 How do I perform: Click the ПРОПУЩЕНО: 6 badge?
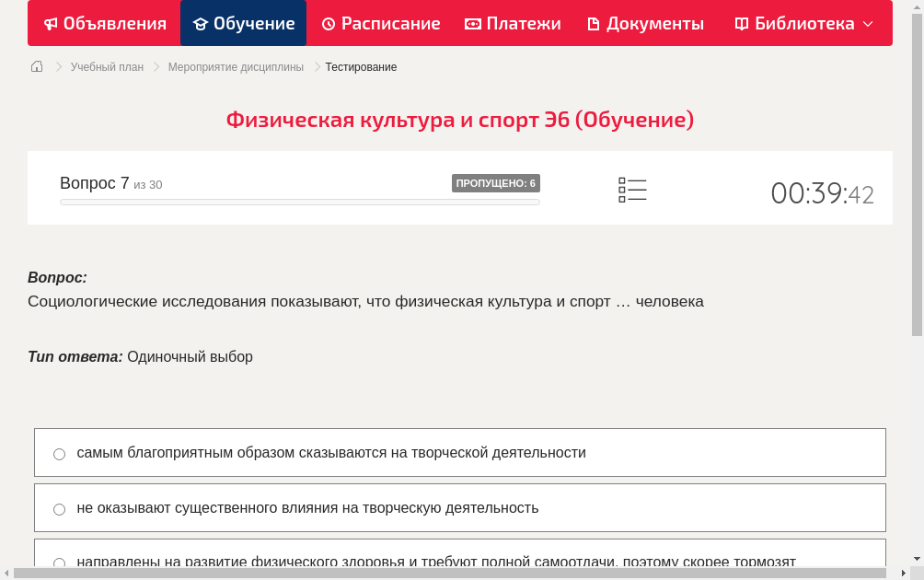[496, 182]
